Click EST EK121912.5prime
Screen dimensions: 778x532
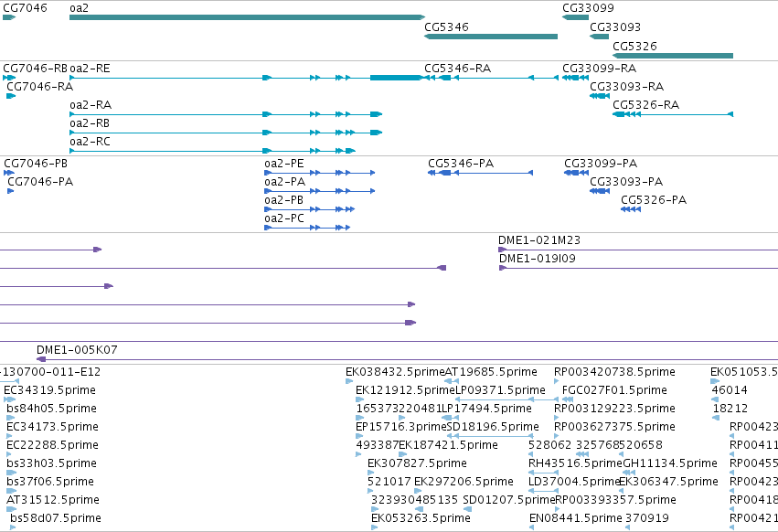click(x=405, y=390)
